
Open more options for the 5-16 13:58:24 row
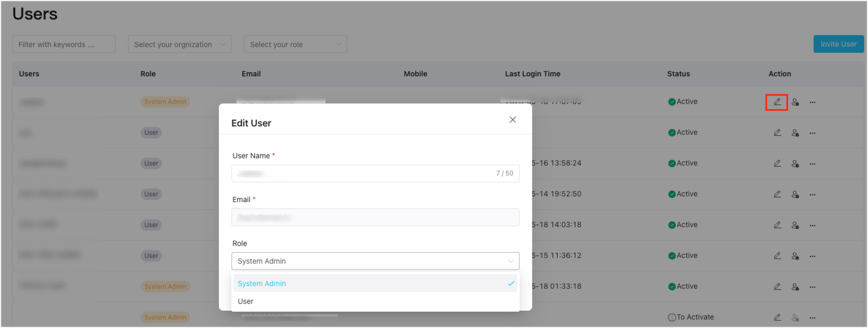[812, 164]
